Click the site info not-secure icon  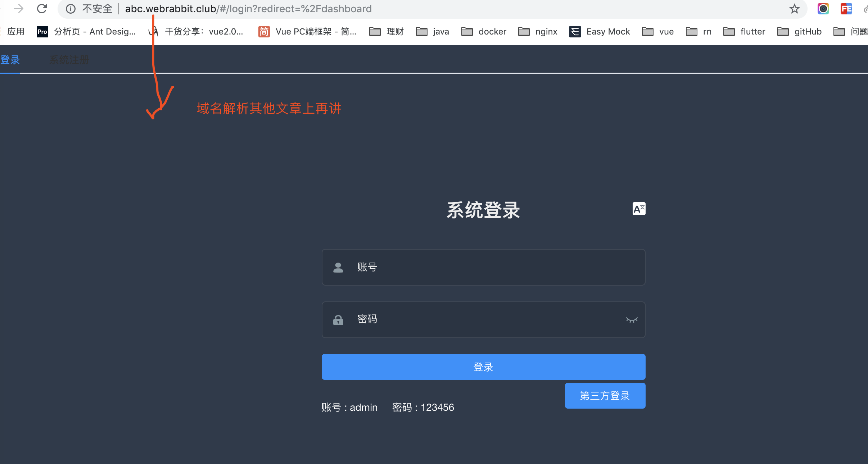71,9
